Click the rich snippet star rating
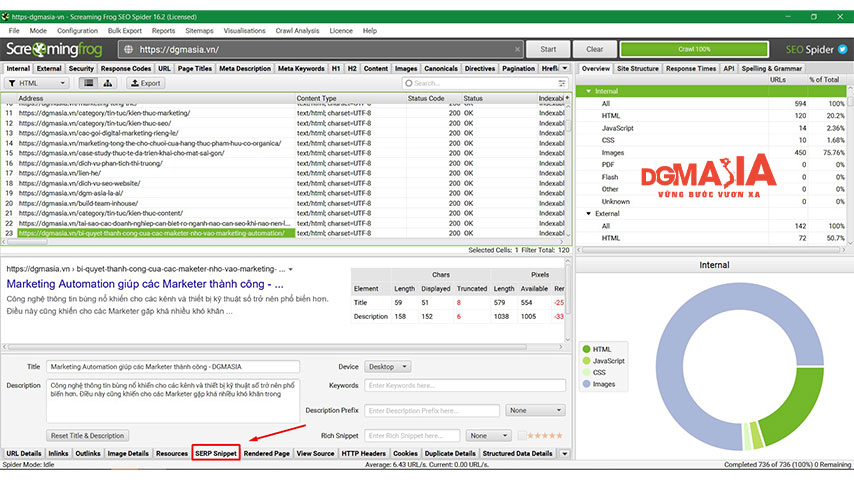The image size is (854, 480). point(545,436)
